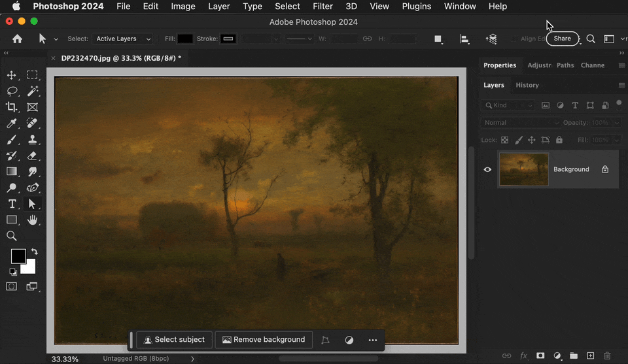Select the Pen tool
This screenshot has height=364, width=628.
[33, 188]
